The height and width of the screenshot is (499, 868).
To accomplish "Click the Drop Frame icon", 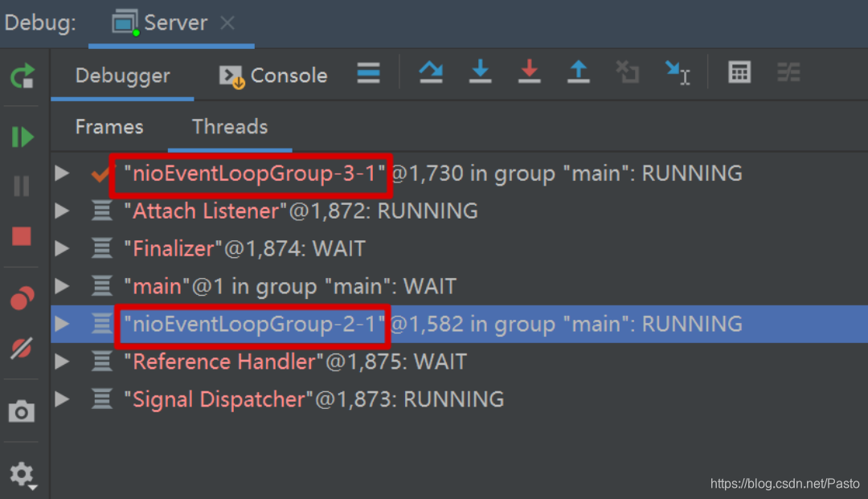I will pos(628,72).
